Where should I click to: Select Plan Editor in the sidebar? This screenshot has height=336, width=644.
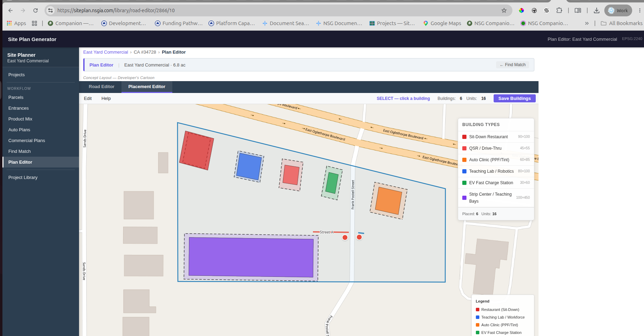[x=41, y=162]
